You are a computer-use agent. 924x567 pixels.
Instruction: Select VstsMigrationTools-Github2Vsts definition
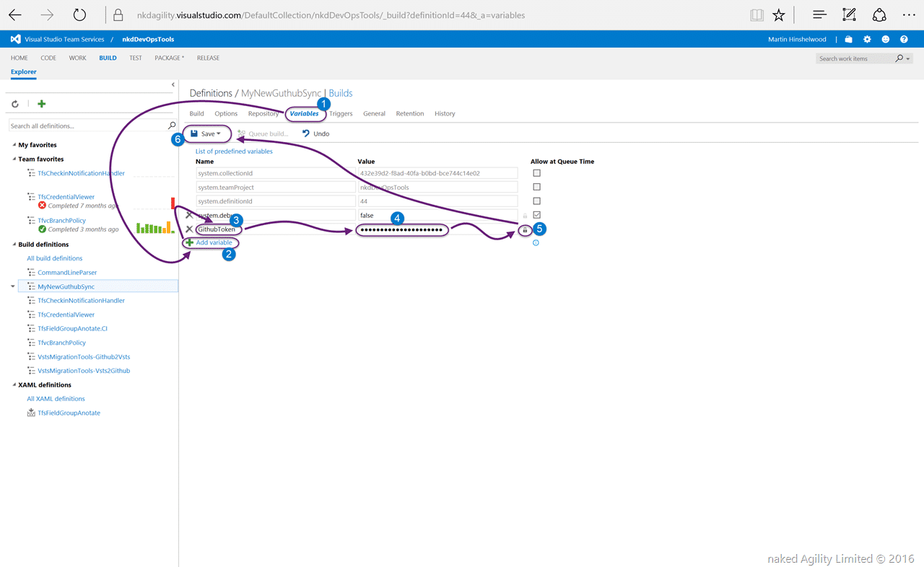coord(84,356)
